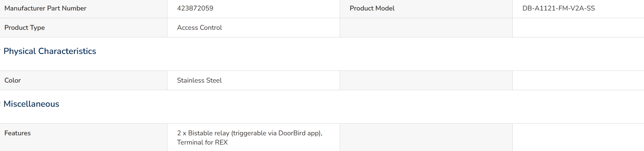Click the Product Model label cell
The width and height of the screenshot is (644, 151).
tap(426, 8)
